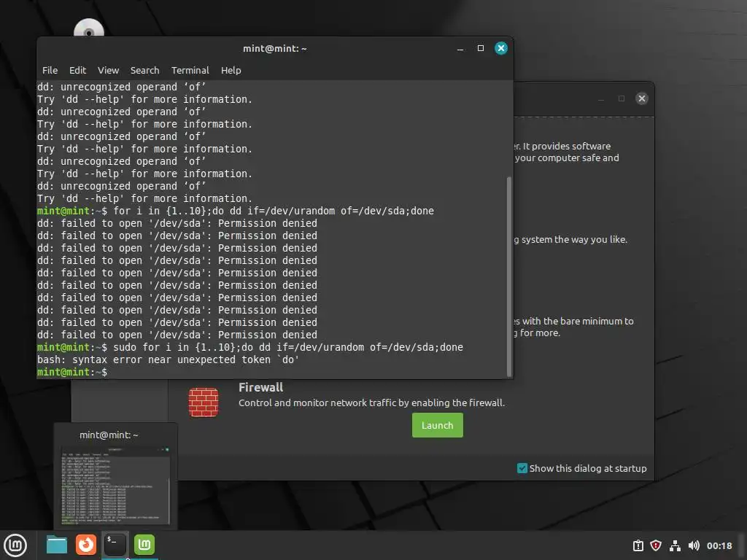747x560 pixels.
Task: Open the Terminal menu in menubar
Action: 190,71
